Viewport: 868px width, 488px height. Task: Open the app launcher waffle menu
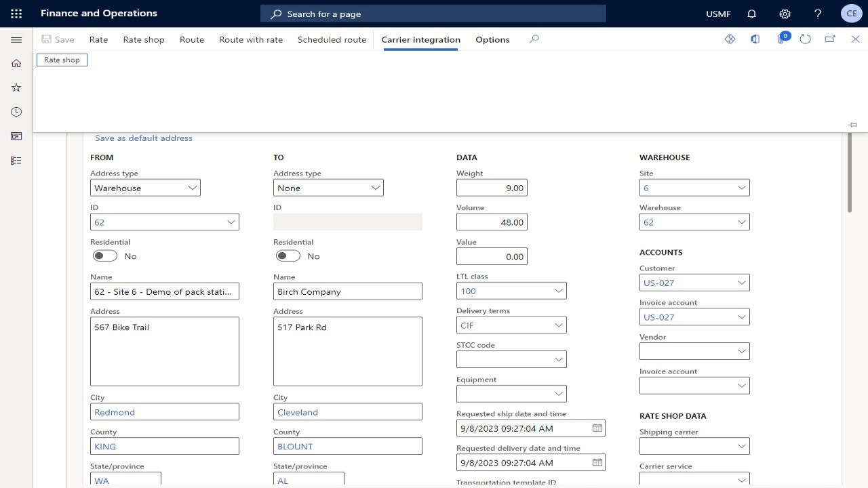(16, 14)
